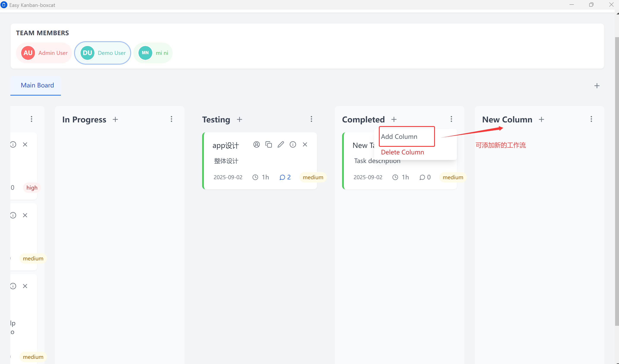Delete the high priority task card
Viewport: 619px width, 364px height.
click(25, 144)
